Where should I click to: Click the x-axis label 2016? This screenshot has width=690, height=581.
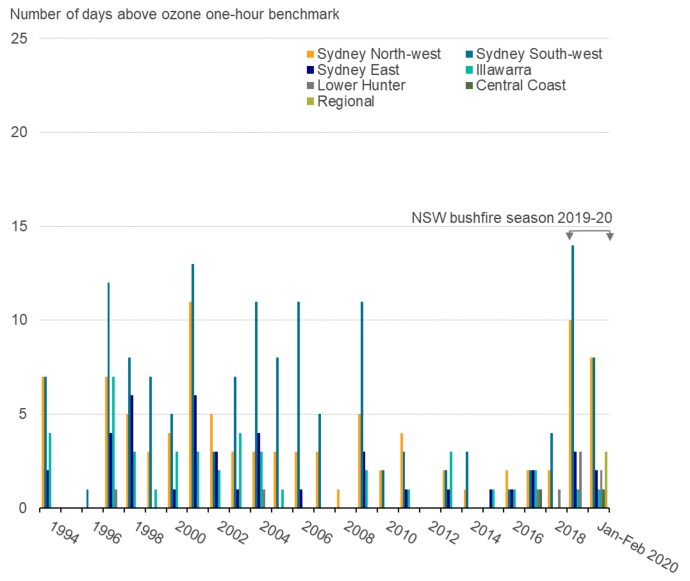click(528, 533)
